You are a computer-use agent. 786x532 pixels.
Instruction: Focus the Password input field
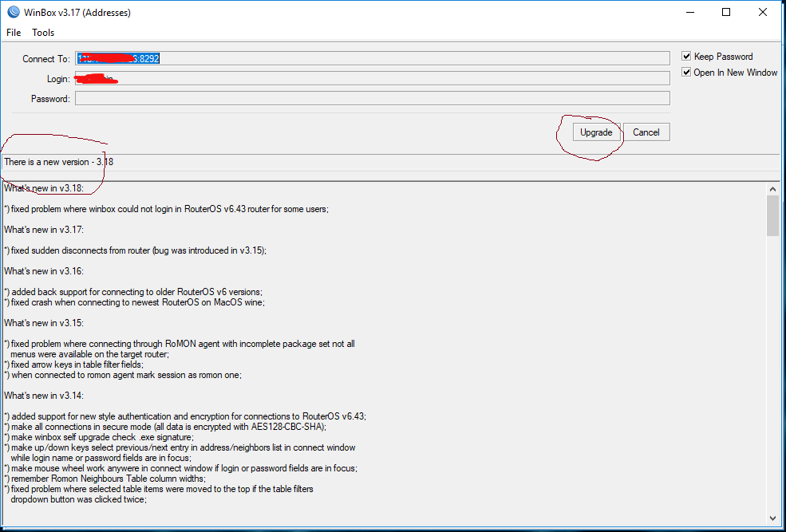tap(373, 98)
